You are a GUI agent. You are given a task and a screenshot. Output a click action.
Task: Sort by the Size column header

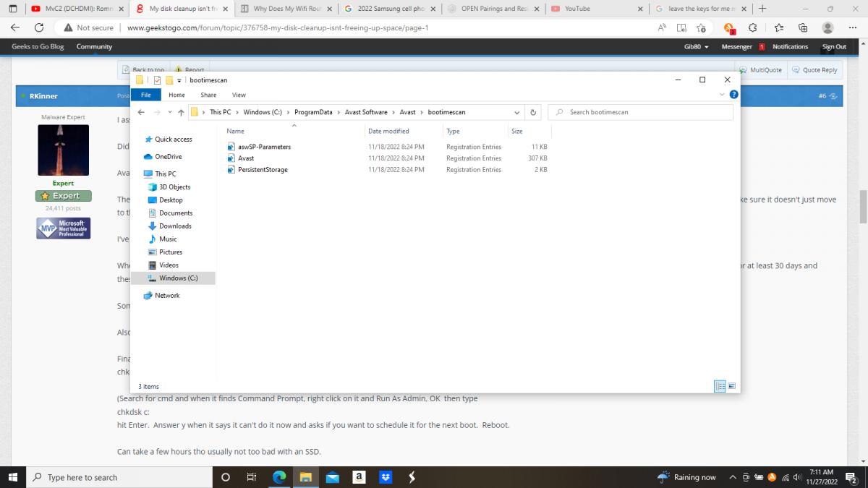tap(529, 132)
